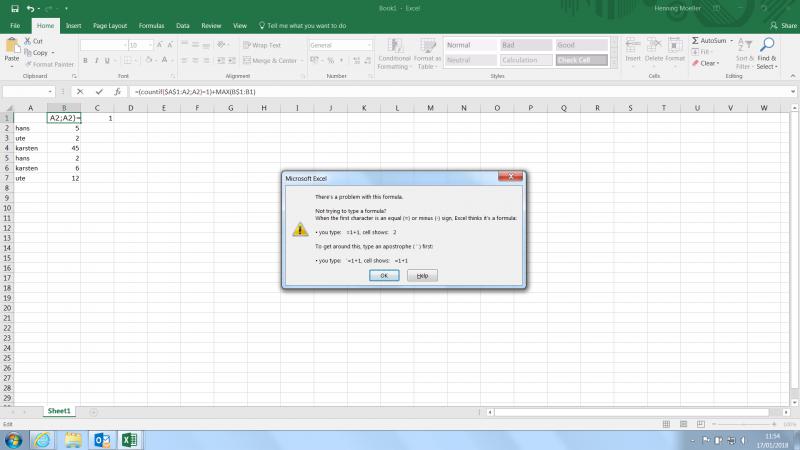Select column D header
The width and height of the screenshot is (800, 450).
click(x=131, y=108)
